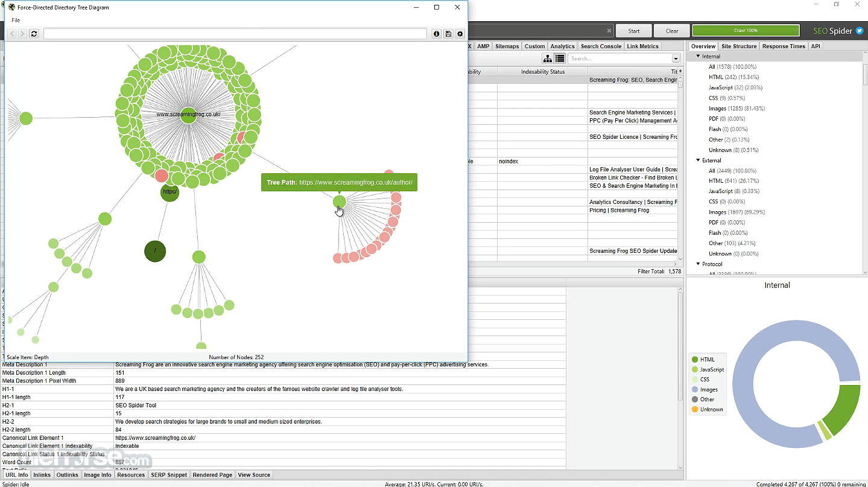Switch the main table to list view
Screen dimensions: 868x487
click(560, 59)
